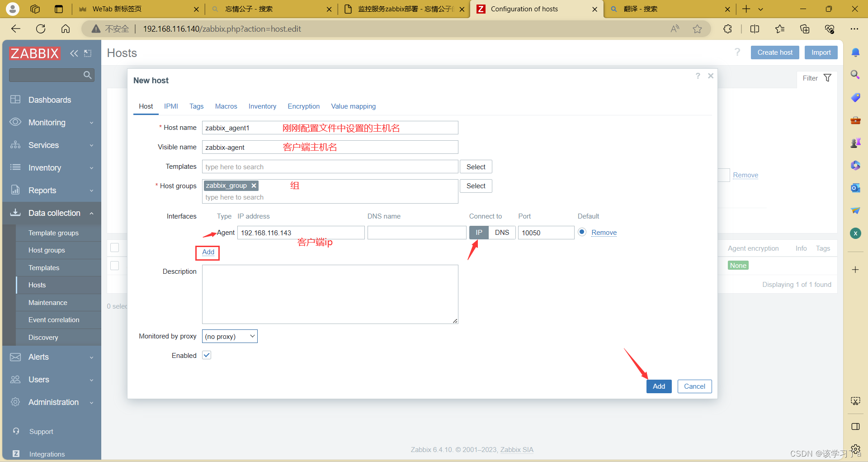This screenshot has height=462, width=868.
Task: Switch to the Value mapping tab
Action: pos(353,106)
